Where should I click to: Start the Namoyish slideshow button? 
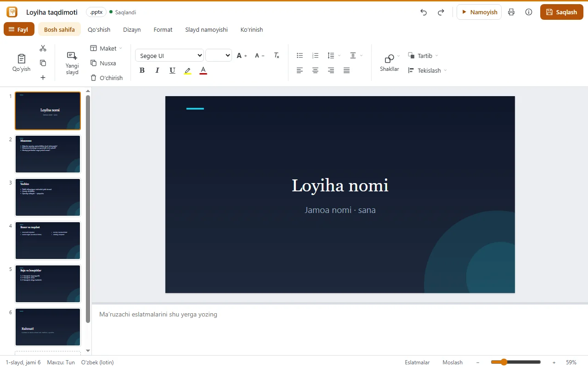click(x=479, y=12)
